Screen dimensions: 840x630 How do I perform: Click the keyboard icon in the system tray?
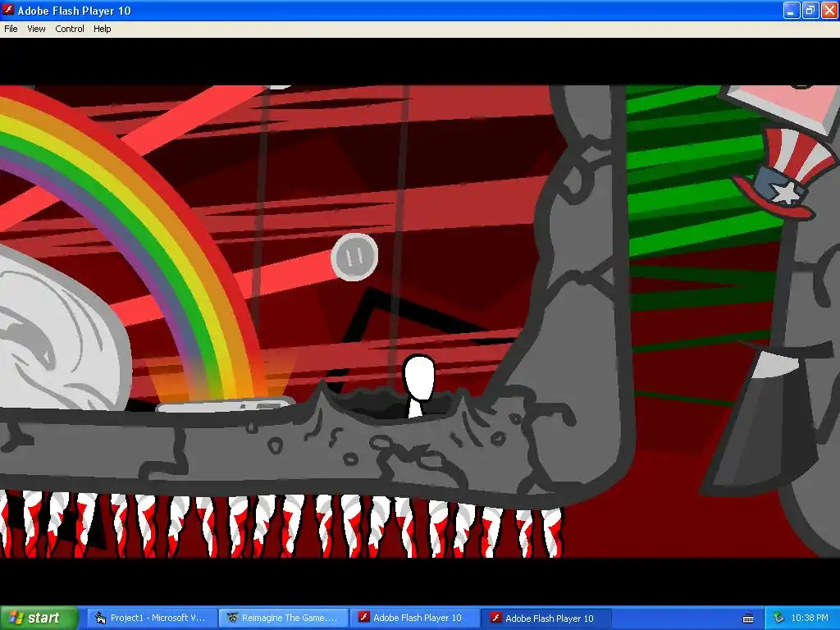pos(748,619)
